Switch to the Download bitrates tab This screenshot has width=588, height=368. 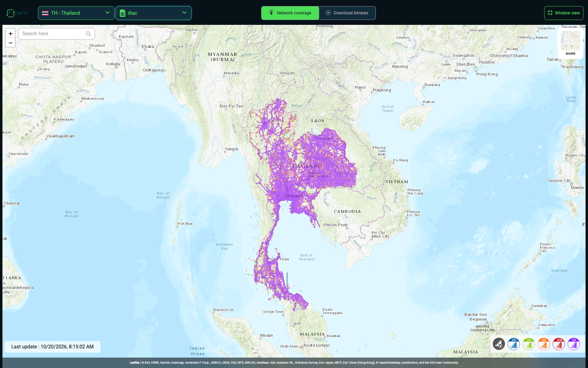(x=347, y=13)
